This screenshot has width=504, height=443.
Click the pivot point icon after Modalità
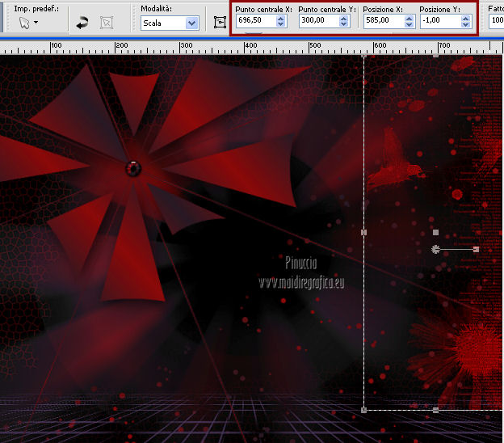pyautogui.click(x=220, y=22)
